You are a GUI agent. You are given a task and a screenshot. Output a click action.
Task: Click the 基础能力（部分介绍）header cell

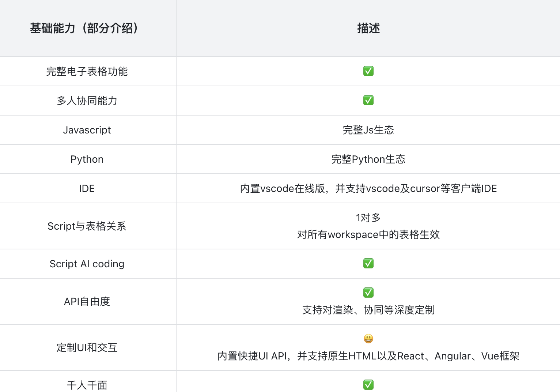(x=85, y=28)
